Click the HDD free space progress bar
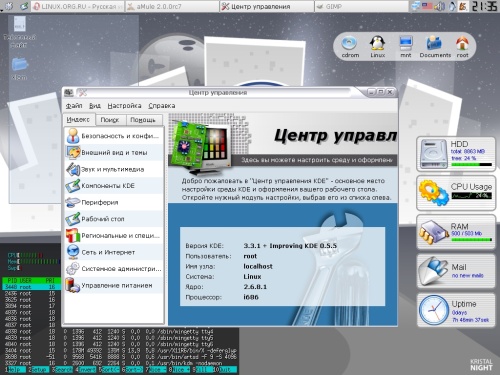The height and width of the screenshot is (375, 500). [471, 165]
